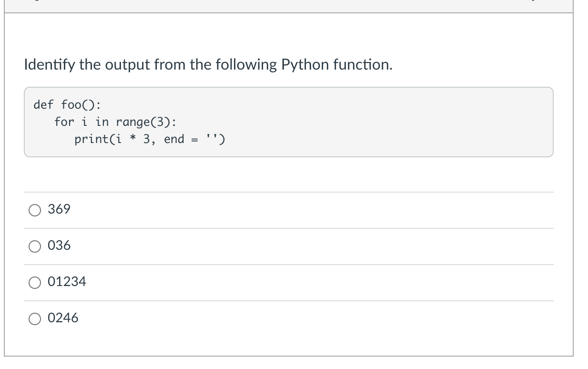Click the print statement code line

coord(151,140)
